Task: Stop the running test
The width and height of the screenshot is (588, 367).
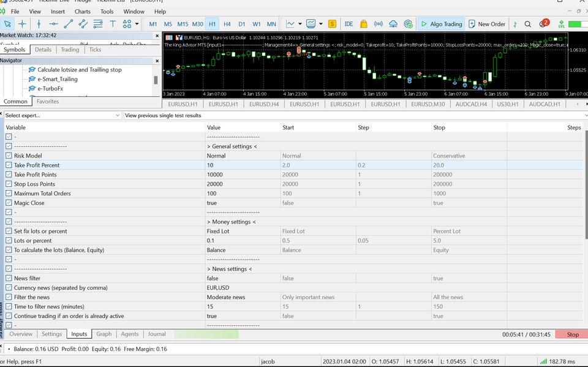Action: click(572, 335)
